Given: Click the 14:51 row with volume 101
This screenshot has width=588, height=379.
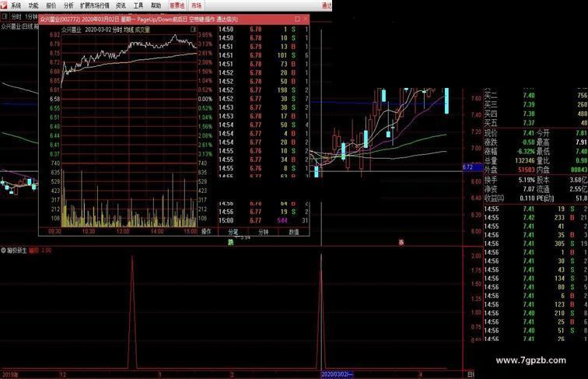Looking at the screenshot, I should (x=263, y=55).
